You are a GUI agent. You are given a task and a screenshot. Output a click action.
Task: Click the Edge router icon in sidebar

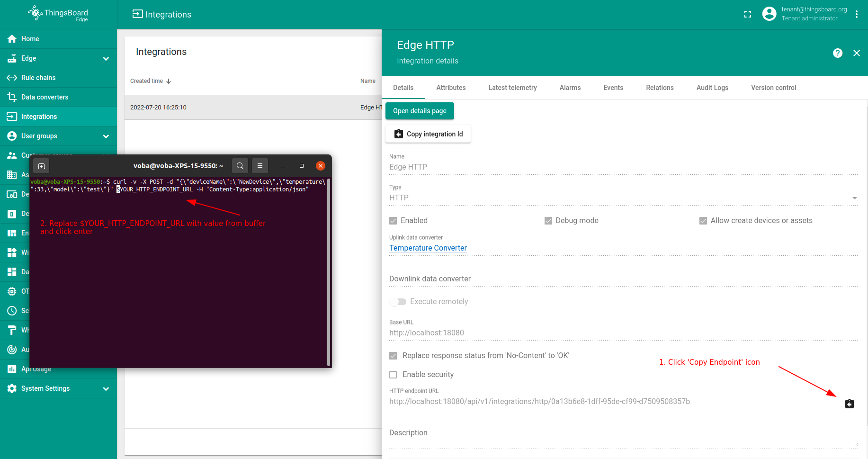(x=12, y=58)
